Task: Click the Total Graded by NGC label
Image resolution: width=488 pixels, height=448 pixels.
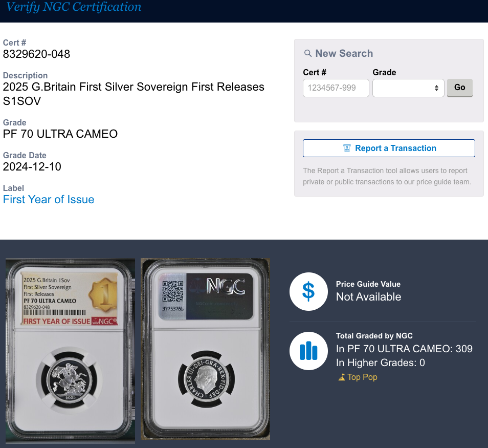Action: [x=374, y=336]
